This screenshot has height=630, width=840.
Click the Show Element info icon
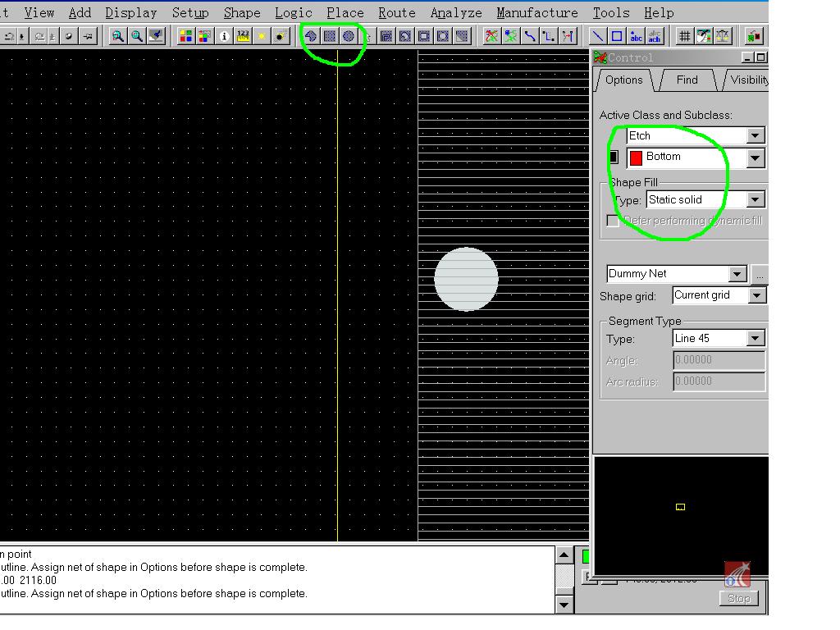click(x=224, y=36)
